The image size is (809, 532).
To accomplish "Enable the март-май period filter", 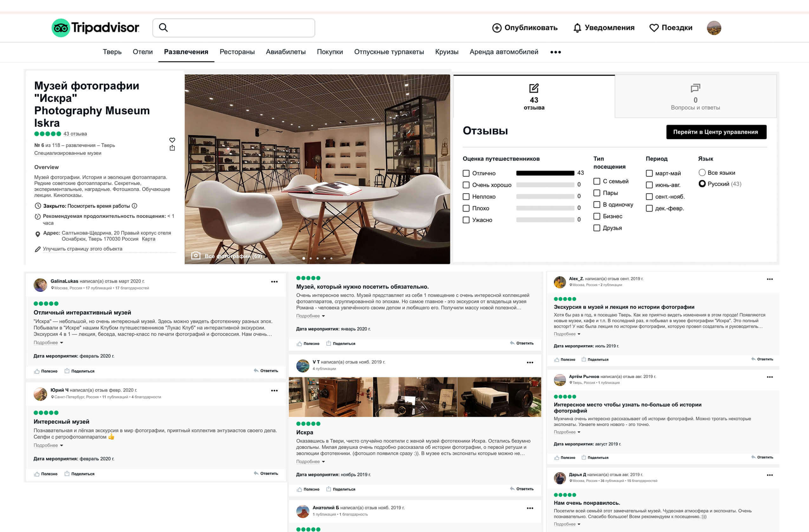I will click(x=649, y=173).
